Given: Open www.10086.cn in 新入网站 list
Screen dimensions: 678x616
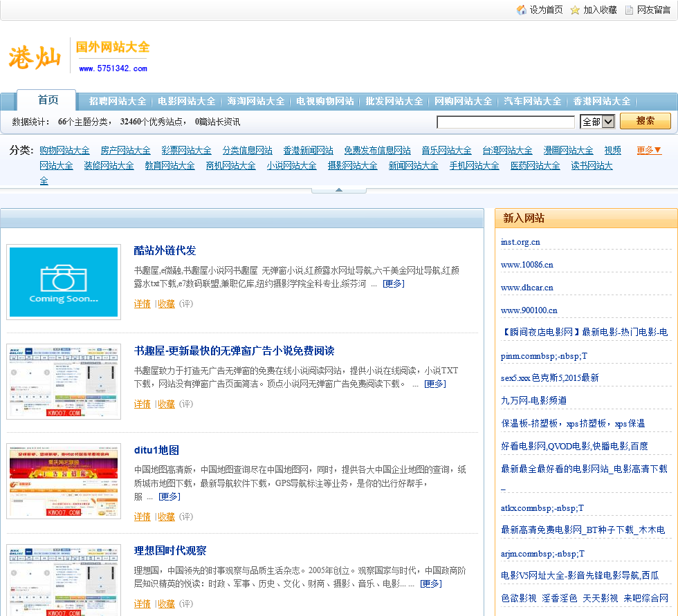Looking at the screenshot, I should pyautogui.click(x=526, y=265).
